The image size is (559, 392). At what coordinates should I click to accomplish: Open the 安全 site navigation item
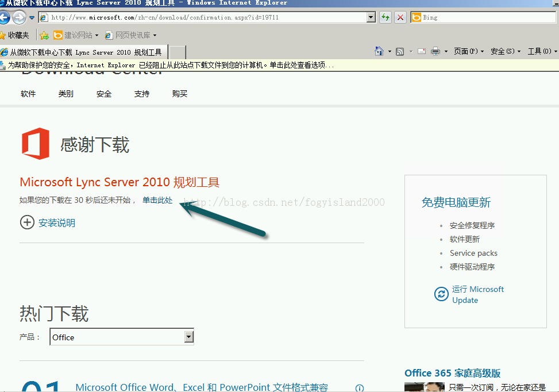click(104, 94)
